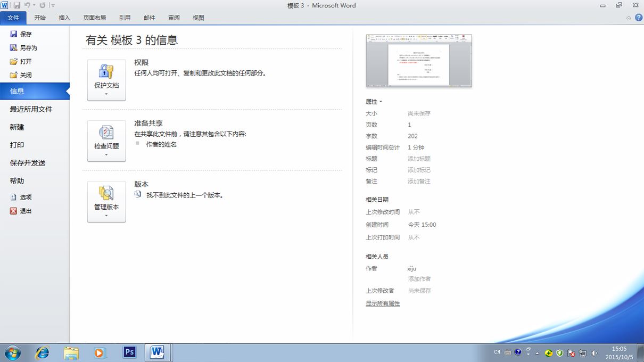The width and height of the screenshot is (644, 362).
Task: Expand the 属性 dropdown header
Action: pyautogui.click(x=374, y=102)
